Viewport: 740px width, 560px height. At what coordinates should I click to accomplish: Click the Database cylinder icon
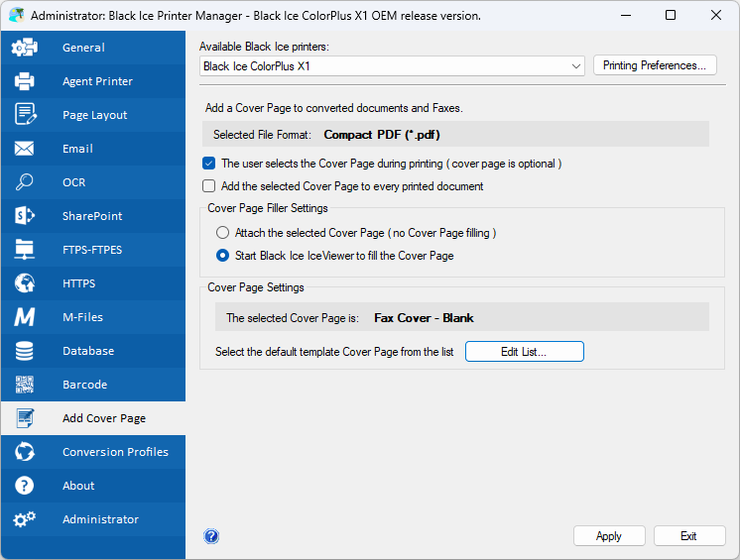(x=24, y=351)
